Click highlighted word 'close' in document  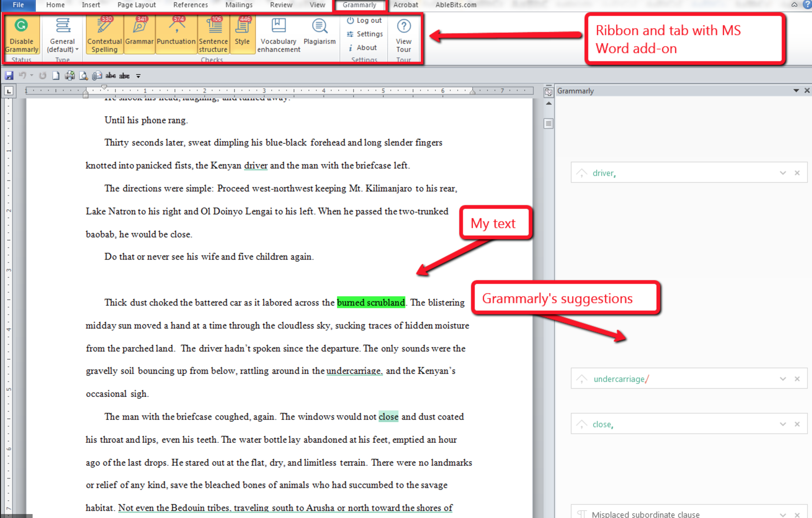point(388,417)
